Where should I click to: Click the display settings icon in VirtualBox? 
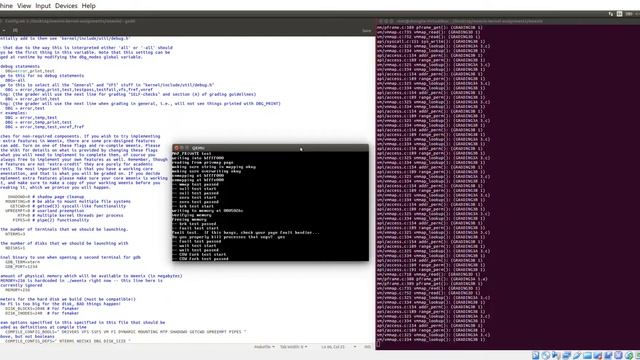(x=598, y=356)
